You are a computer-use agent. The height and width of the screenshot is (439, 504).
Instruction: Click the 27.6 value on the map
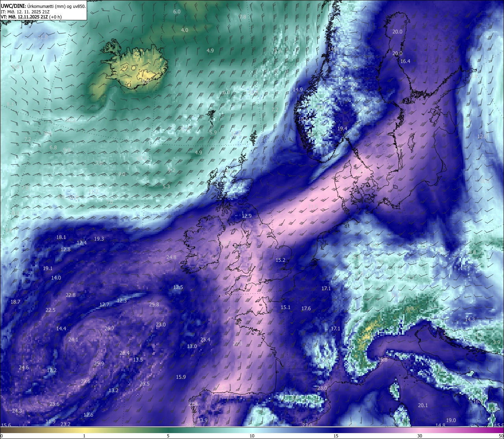(85, 382)
